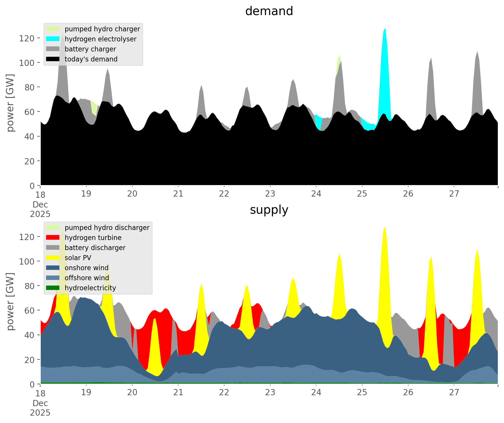
Task: Click the red hydrogen turbine legend swatch
Action: tap(53, 238)
